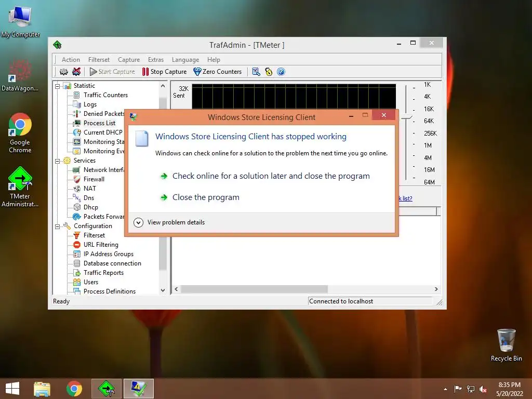Click the Monitoring Events icon in tree
The image size is (532, 399).
pos(77,151)
